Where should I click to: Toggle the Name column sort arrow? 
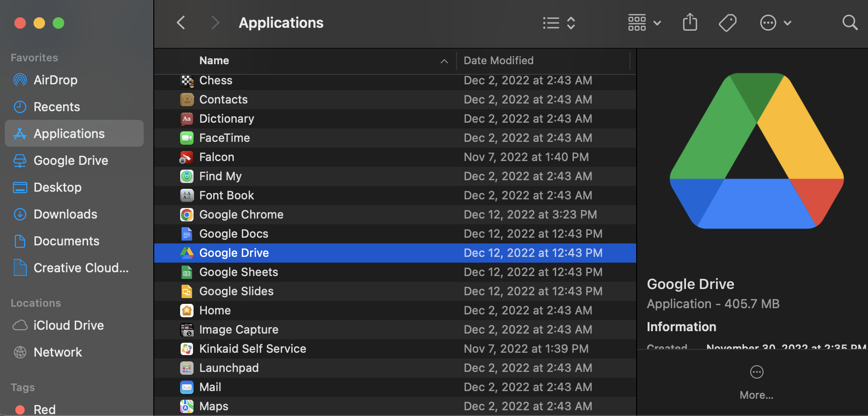point(444,61)
